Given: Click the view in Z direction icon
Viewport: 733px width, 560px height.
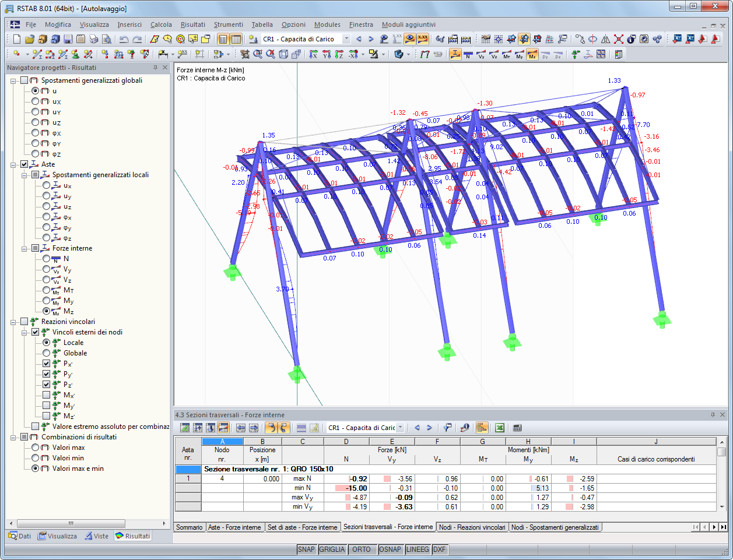Looking at the screenshot, I should [x=339, y=54].
